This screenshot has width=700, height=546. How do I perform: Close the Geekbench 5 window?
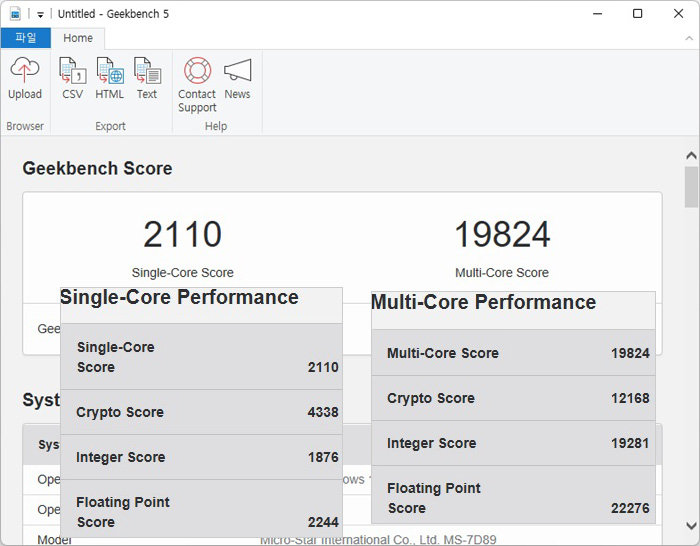[678, 14]
